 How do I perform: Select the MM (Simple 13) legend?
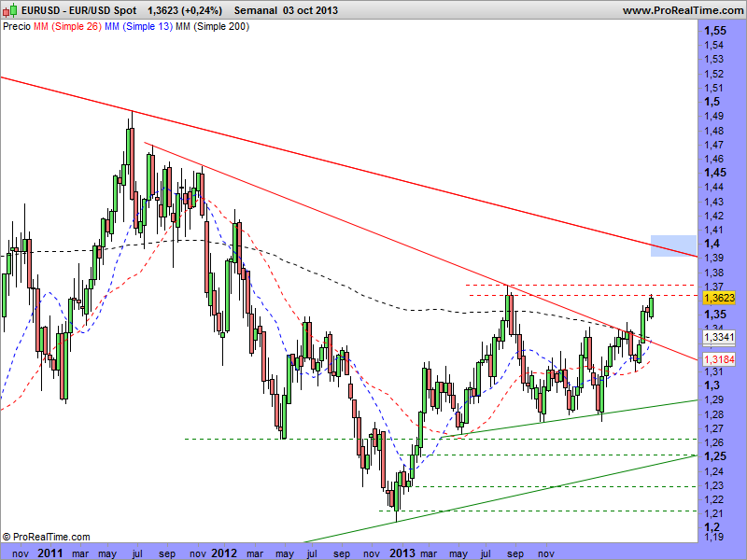[x=138, y=27]
